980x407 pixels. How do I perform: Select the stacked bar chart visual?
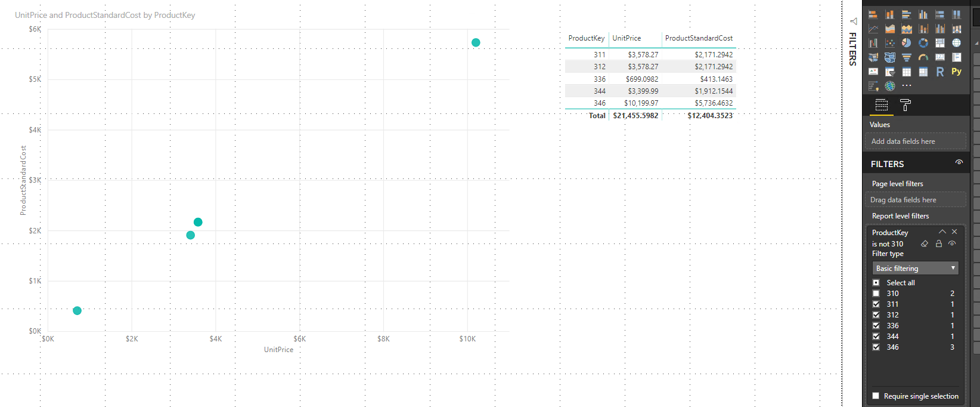pyautogui.click(x=873, y=14)
